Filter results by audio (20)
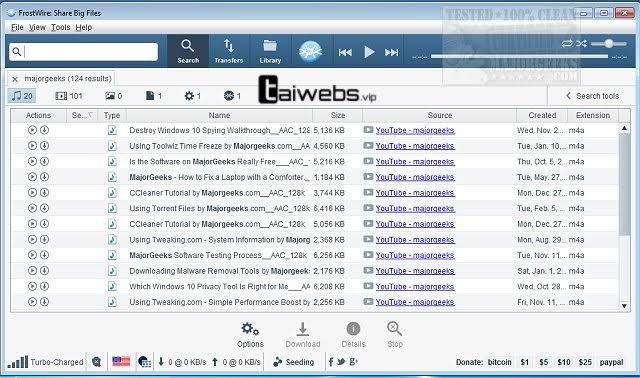640x378 pixels. click(22, 96)
